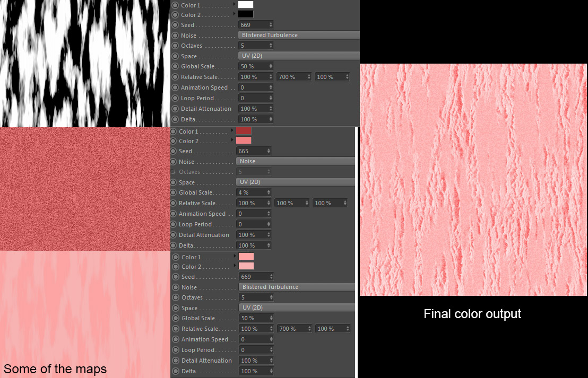Click the keyframe dot beside Seed 665
The height and width of the screenshot is (378, 588).
(x=173, y=151)
